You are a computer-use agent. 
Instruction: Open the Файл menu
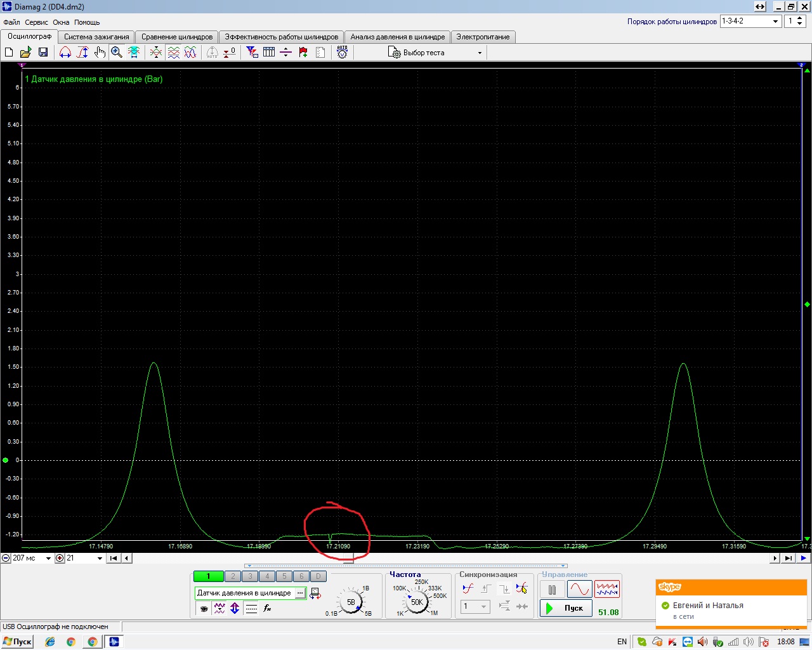point(11,22)
